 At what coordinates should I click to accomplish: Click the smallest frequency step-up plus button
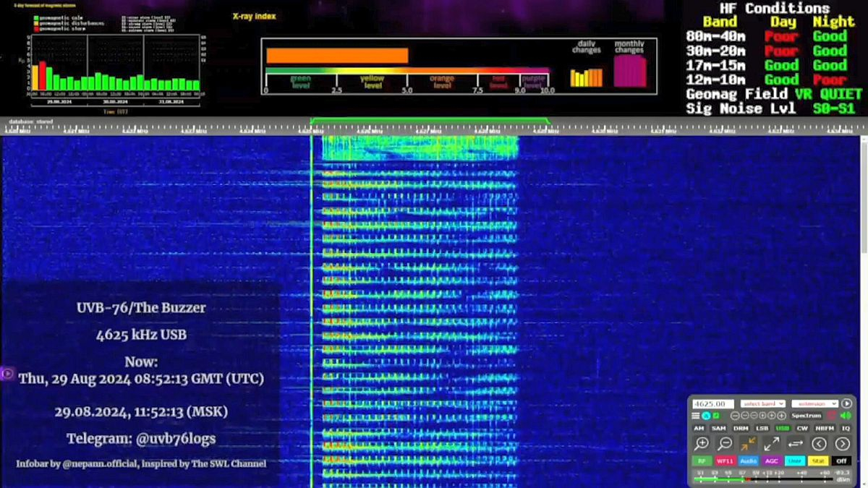point(762,416)
